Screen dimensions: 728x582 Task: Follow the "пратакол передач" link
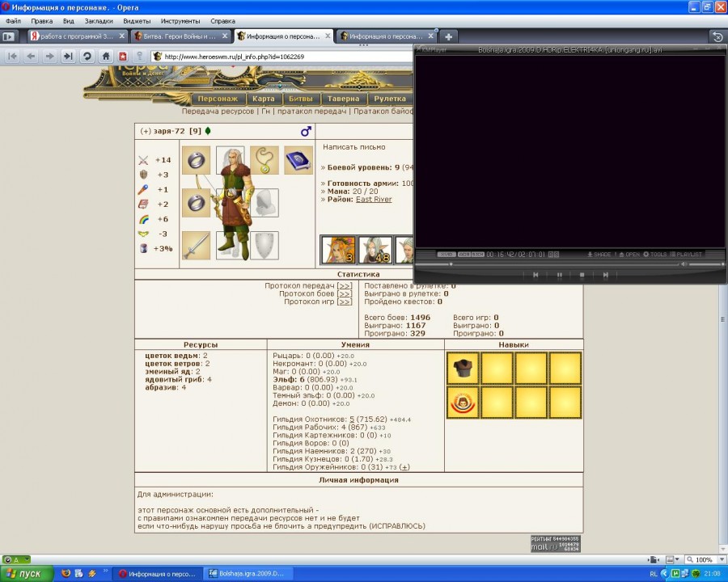tap(311, 112)
